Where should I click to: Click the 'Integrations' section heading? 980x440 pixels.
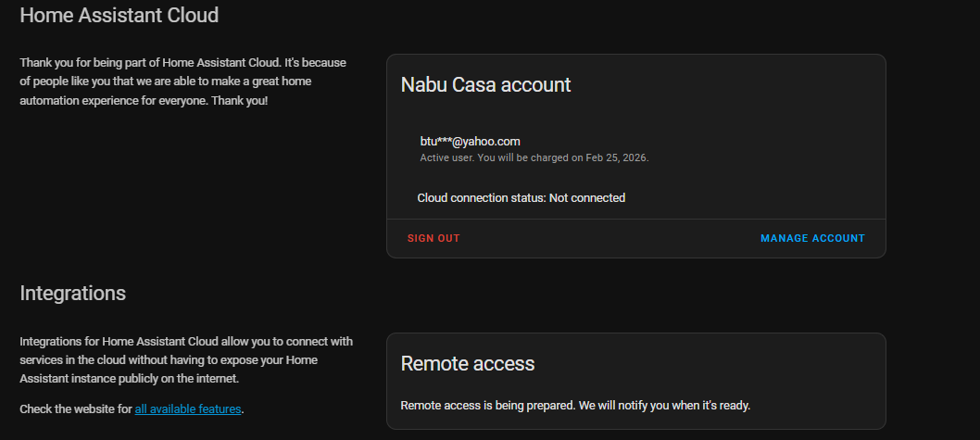72,293
